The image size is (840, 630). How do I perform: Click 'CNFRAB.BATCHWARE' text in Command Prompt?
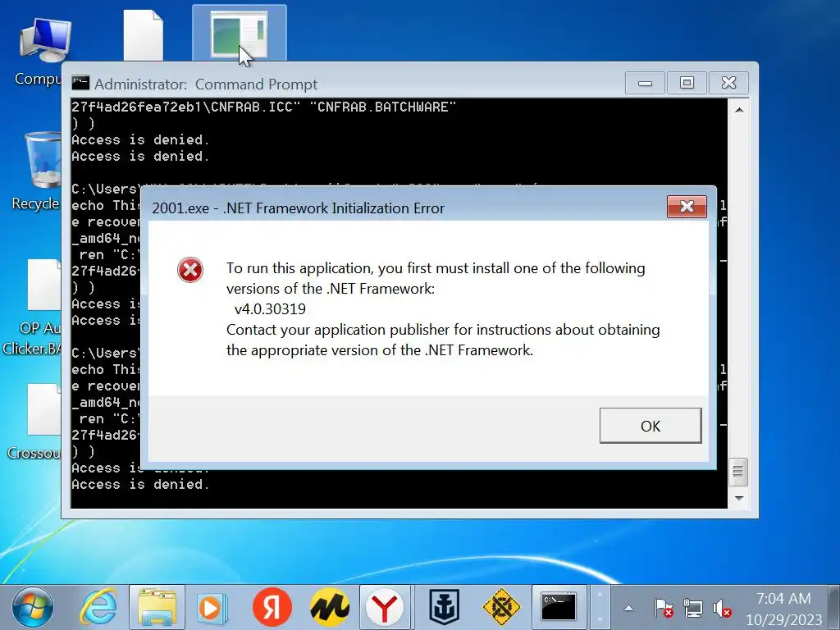383,107
